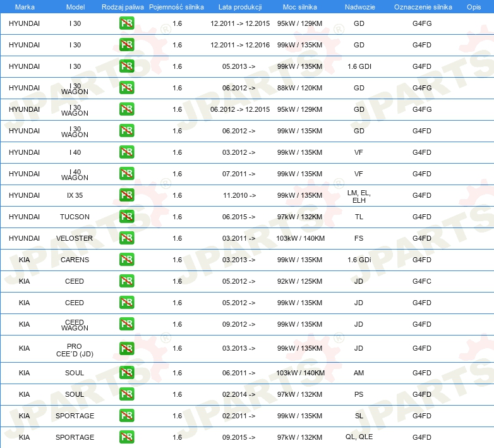The image size is (494, 448).
Task: Click the G4FC engine code cell
Action: [x=422, y=281]
